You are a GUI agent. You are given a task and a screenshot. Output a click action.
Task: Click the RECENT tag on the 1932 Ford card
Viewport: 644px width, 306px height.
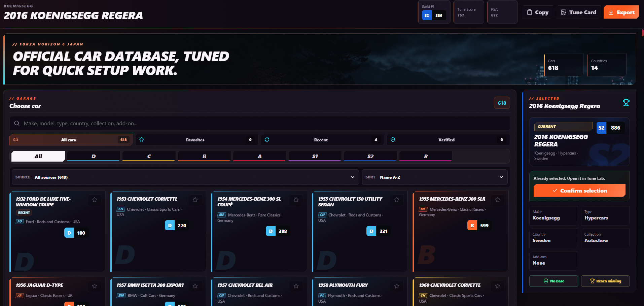[x=24, y=213]
